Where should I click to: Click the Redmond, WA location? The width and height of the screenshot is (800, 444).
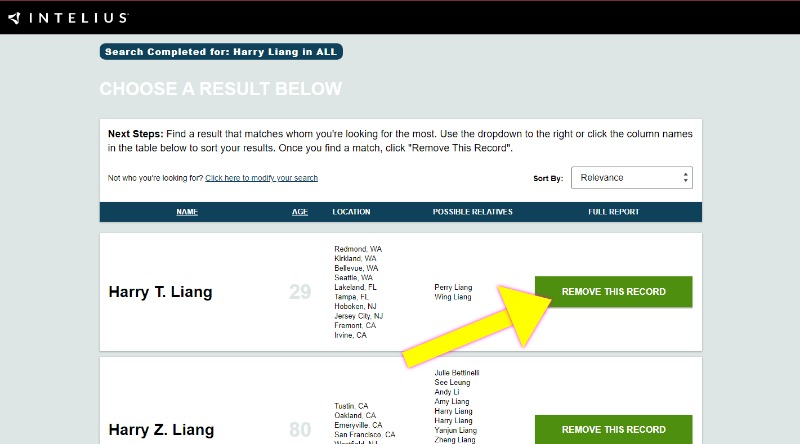pos(358,249)
